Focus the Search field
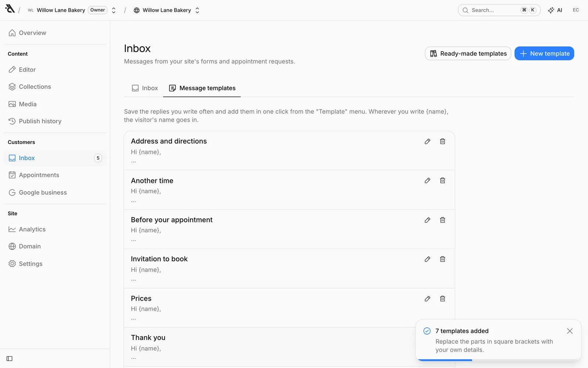 [x=499, y=10]
